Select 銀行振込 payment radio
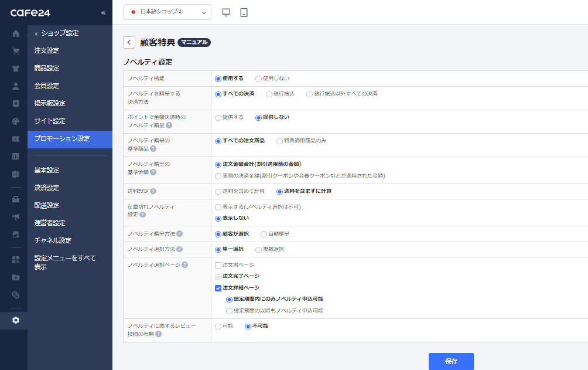The image size is (588, 370). pos(269,94)
